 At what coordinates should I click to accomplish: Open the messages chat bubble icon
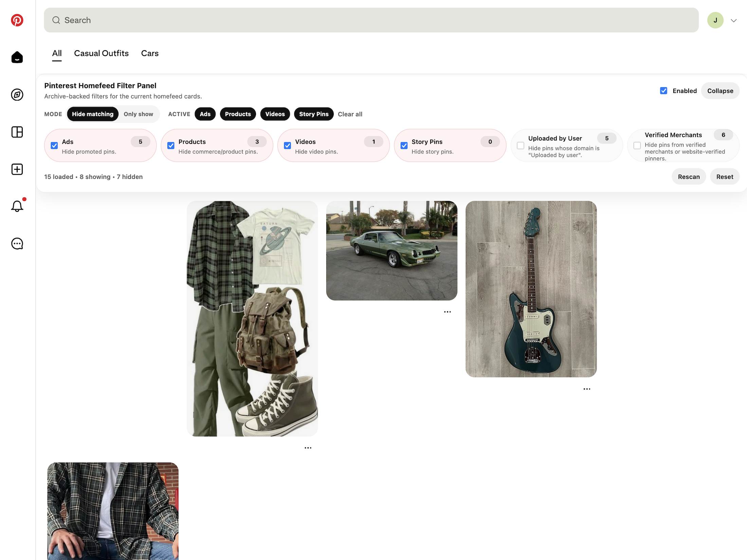[x=17, y=244]
